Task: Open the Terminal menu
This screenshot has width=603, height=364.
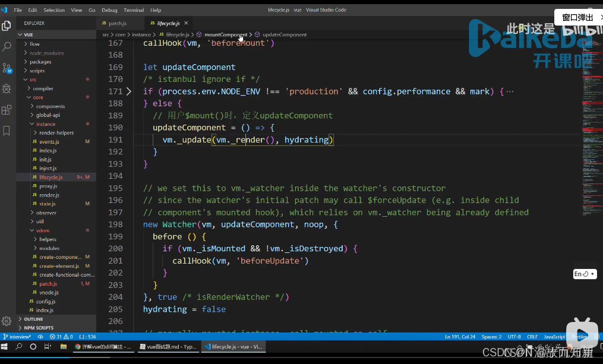Action: (134, 10)
